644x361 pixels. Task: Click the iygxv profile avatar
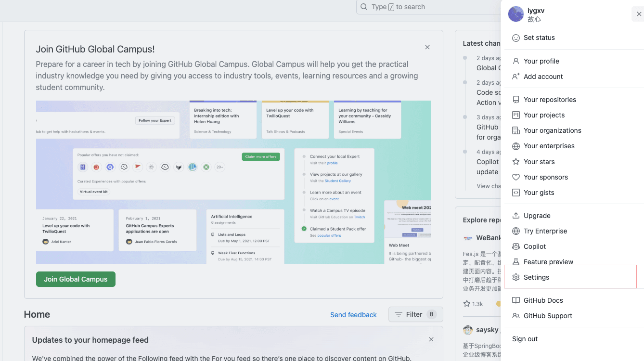(515, 14)
